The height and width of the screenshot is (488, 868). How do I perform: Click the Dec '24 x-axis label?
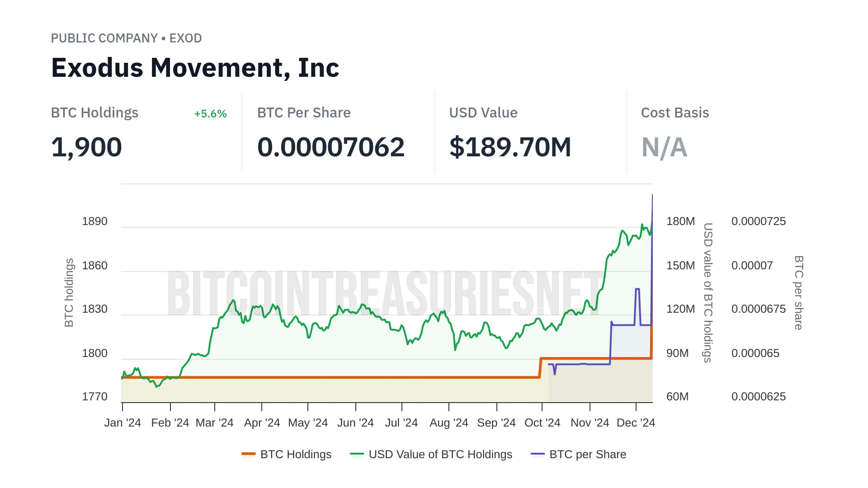tap(636, 423)
